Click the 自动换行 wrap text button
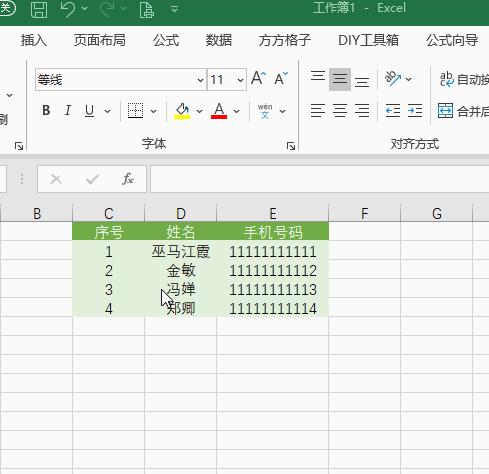This screenshot has height=474, width=489. [464, 79]
